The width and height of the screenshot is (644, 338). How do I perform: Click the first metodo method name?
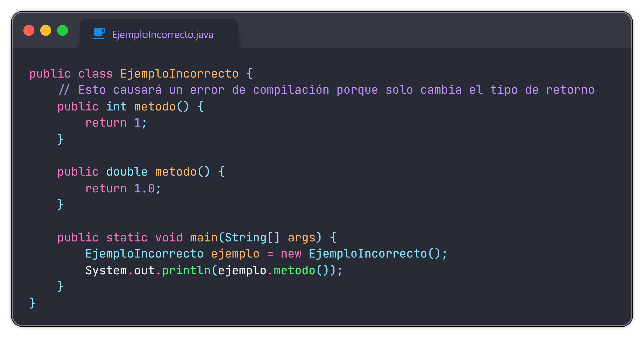click(155, 107)
